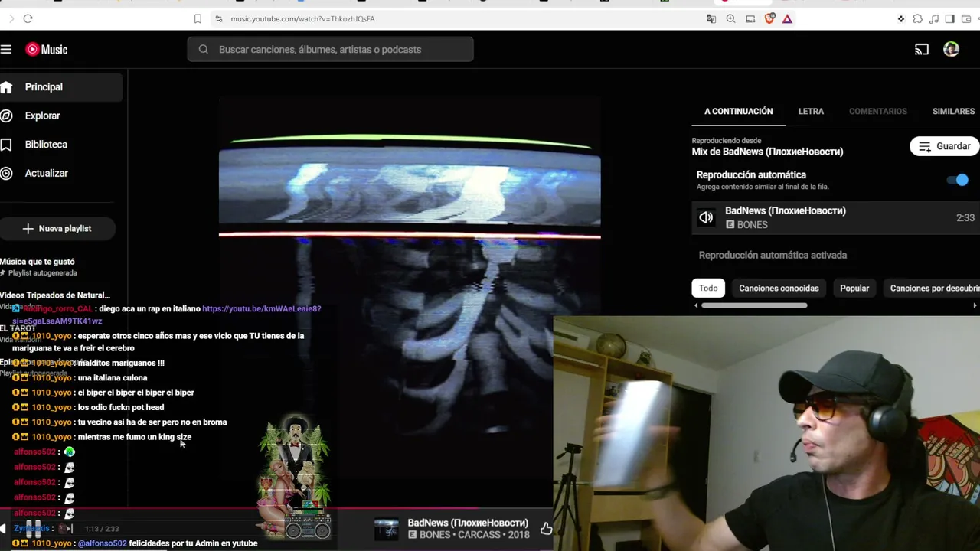
Task: Select the Todo filter chip
Action: point(708,289)
